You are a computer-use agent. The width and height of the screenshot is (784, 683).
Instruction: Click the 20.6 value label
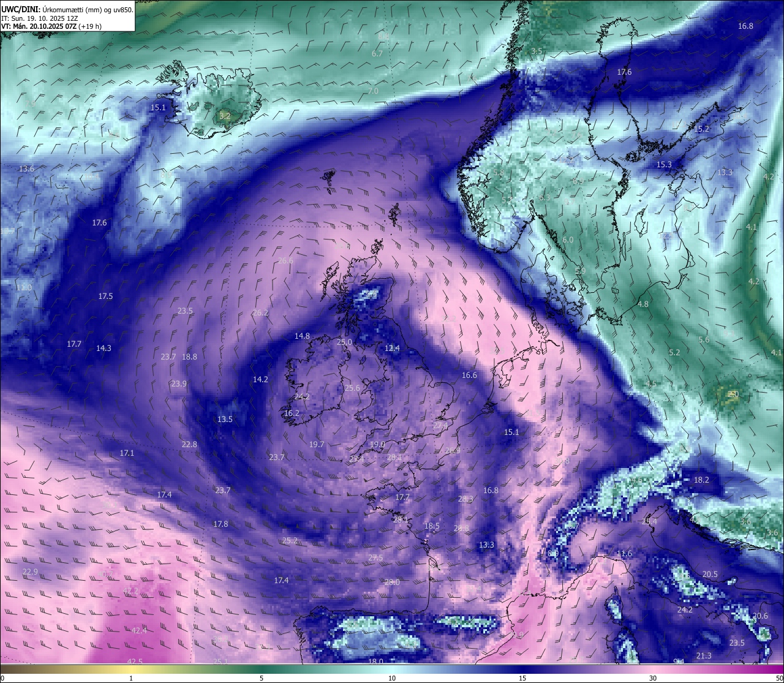coord(760,616)
